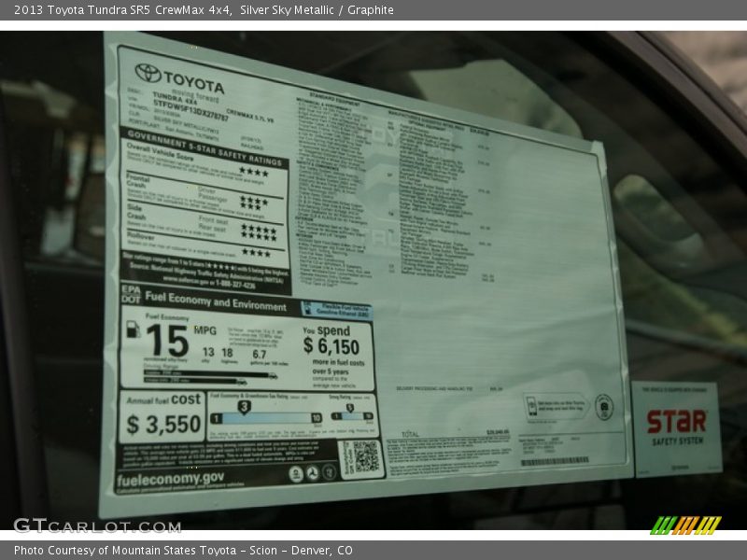Click the circular seal icon beside smartphone graphic

[603, 407]
